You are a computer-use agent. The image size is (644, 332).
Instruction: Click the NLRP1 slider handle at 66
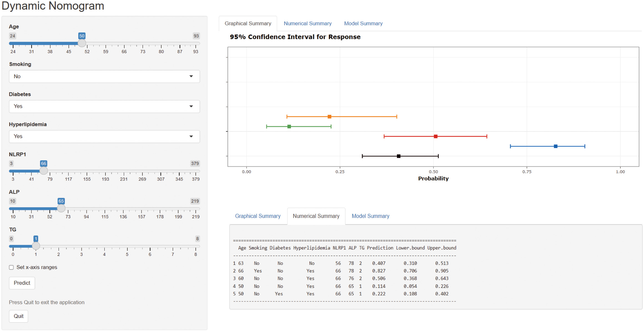point(44,171)
